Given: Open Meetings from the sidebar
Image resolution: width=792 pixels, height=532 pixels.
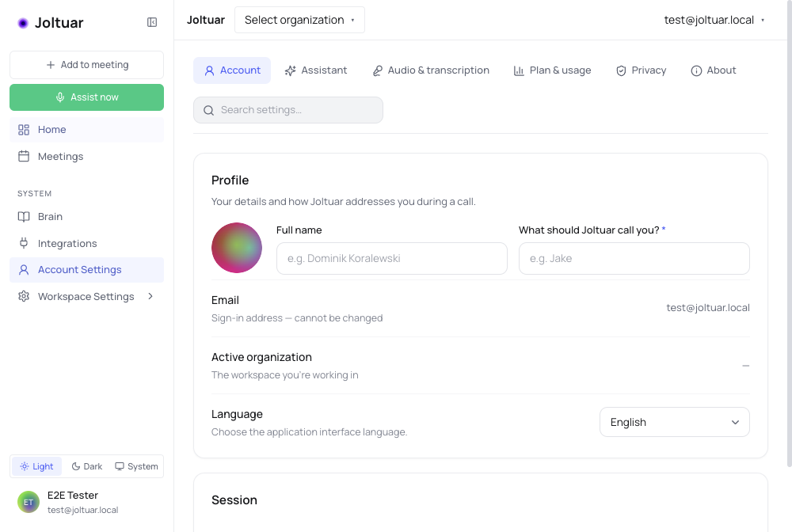Looking at the screenshot, I should 87,157.
